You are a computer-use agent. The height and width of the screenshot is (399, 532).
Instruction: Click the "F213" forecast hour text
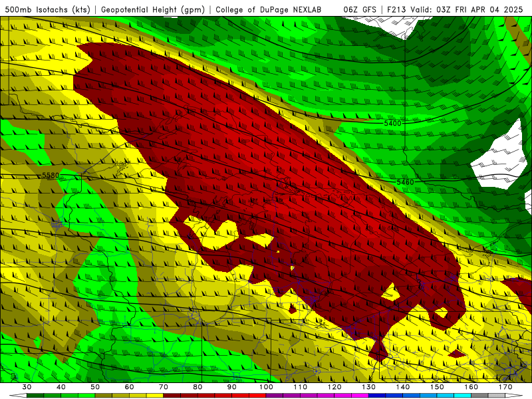396,9
